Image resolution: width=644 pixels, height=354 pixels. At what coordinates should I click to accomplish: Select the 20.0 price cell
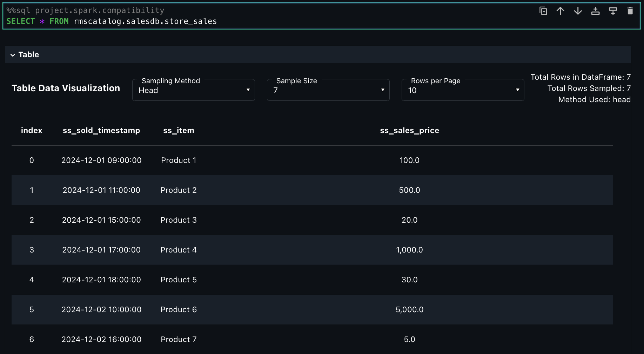point(409,220)
